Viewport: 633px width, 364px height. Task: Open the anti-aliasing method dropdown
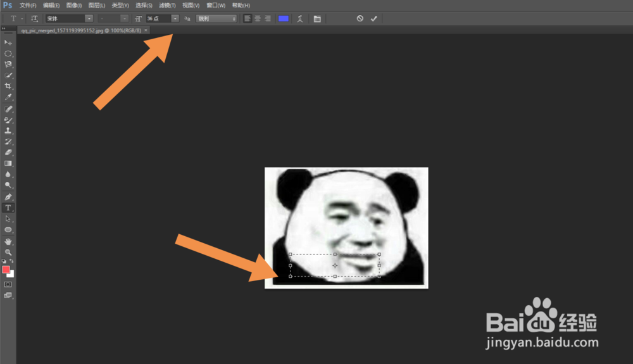[x=216, y=18]
